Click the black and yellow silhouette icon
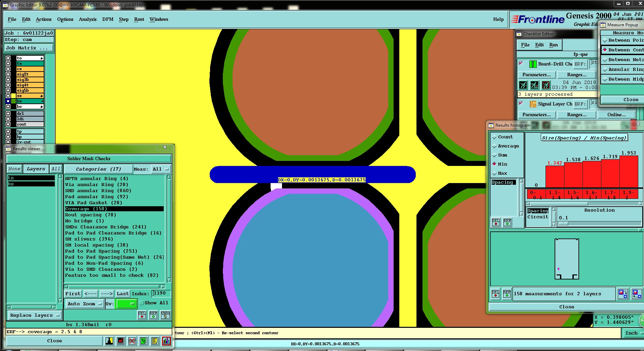The image size is (644, 351). tap(109, 341)
